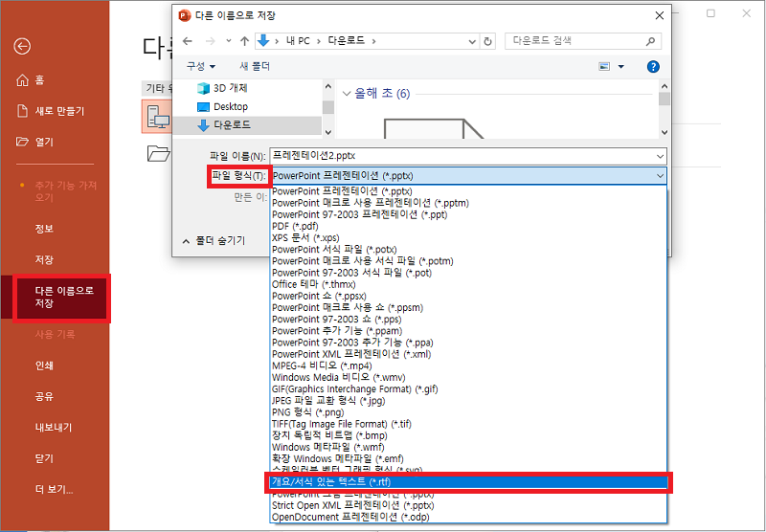Choose TIFF(Tag Image File Format) (*.tif)
Screen dimensions: 766x532
point(342,424)
